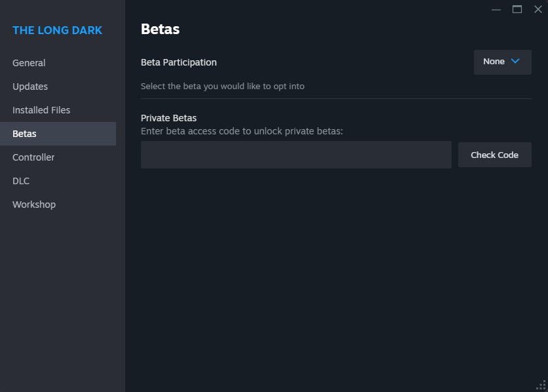Click 'Select the beta you would like' text
This screenshot has height=392, width=548.
click(222, 87)
